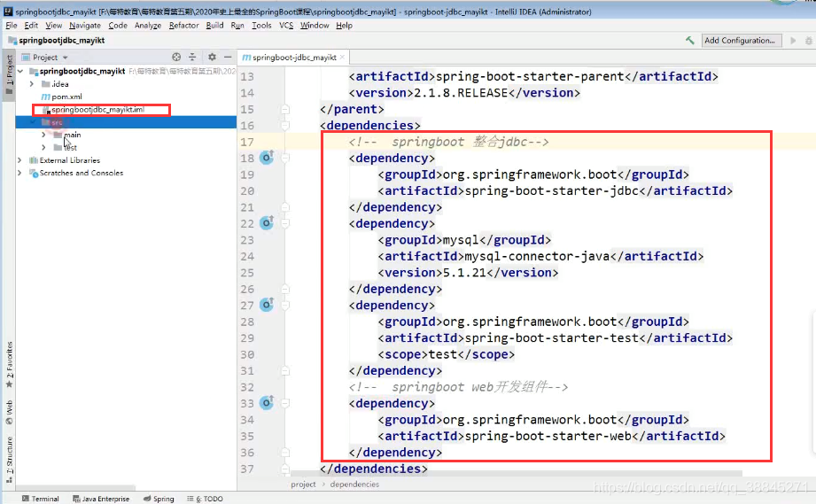Fold the dependencies block at line 16

point(285,126)
